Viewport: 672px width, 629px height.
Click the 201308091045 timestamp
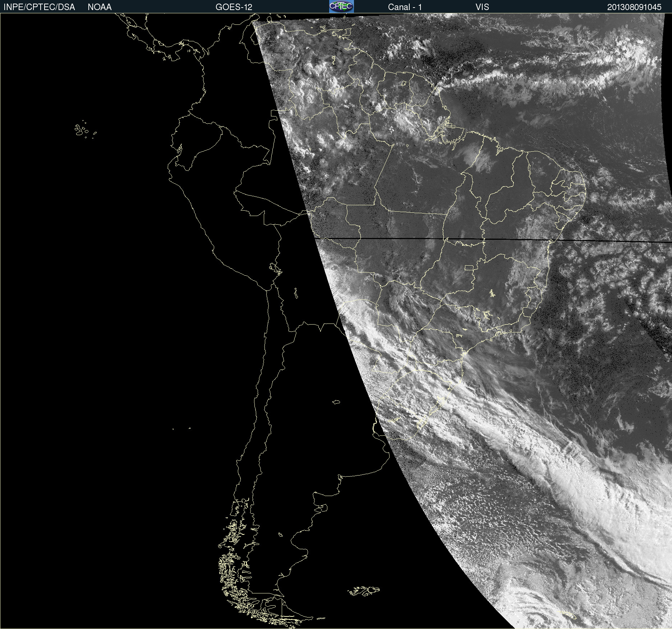click(x=634, y=7)
